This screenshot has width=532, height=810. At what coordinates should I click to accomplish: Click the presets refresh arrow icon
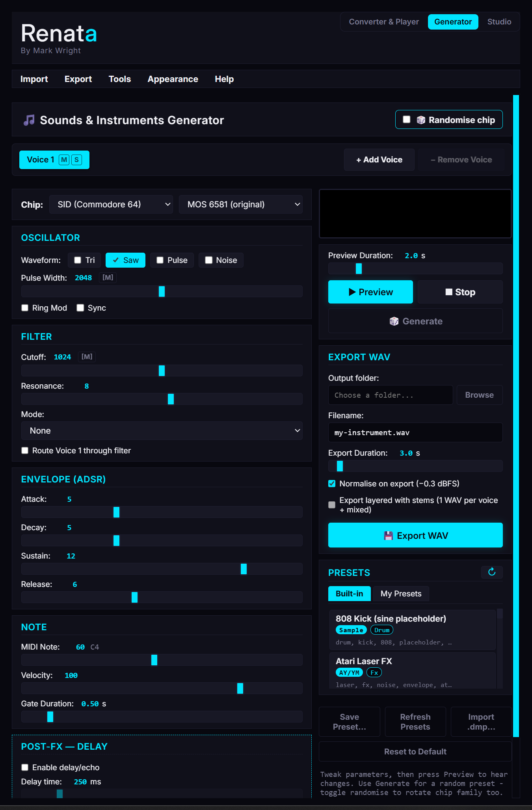tap(491, 572)
